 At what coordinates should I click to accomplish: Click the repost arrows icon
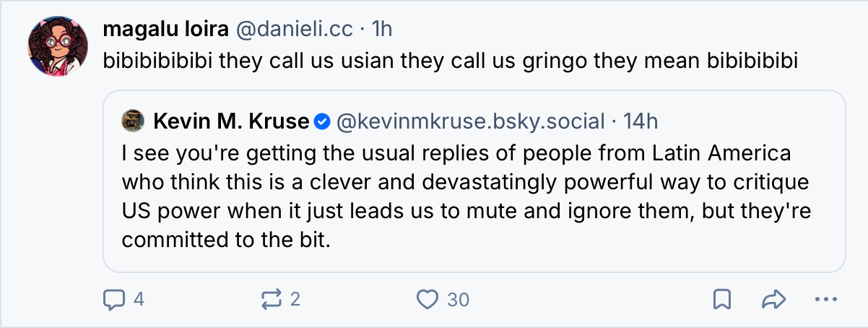click(272, 299)
